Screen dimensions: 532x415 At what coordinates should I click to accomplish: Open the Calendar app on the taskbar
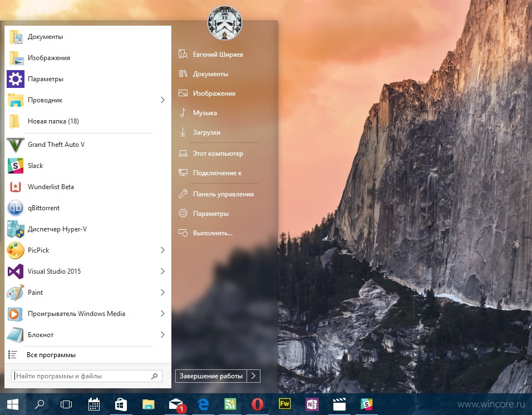click(93, 404)
